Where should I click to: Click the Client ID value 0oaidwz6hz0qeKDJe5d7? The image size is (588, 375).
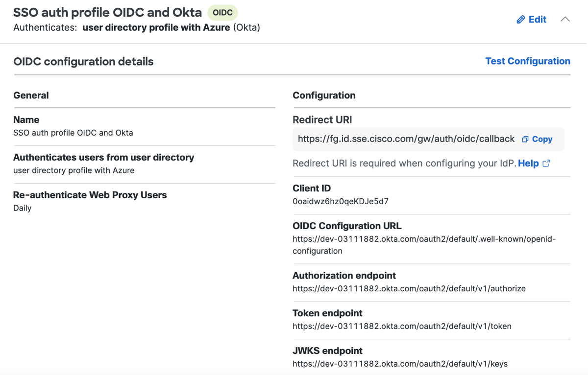(341, 201)
